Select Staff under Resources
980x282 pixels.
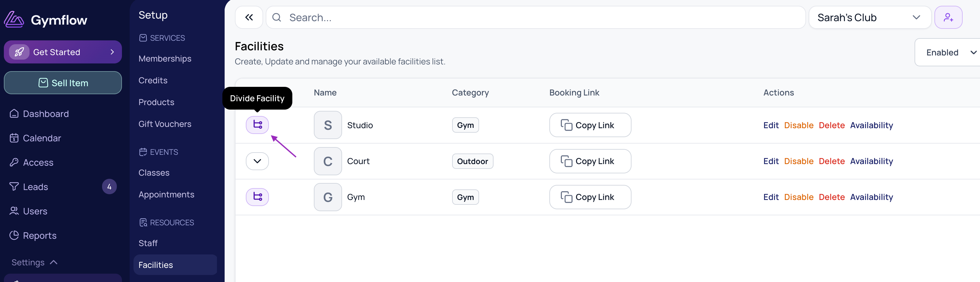click(148, 243)
